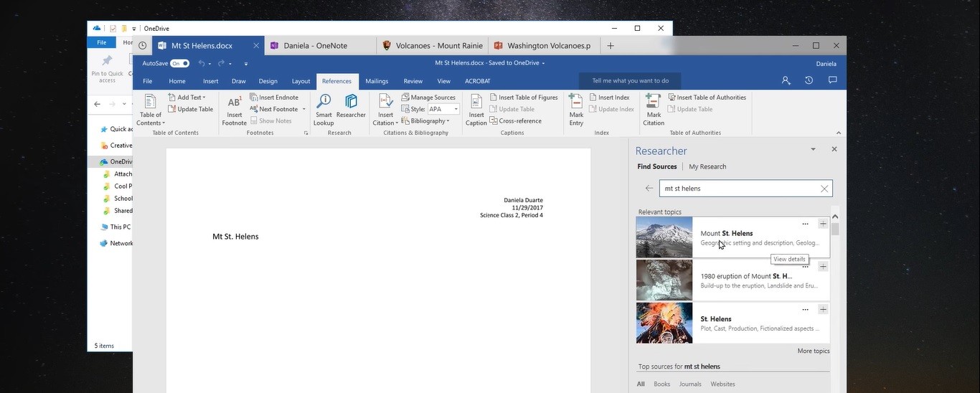
Task: Open the Bibliography dropdown
Action: [430, 121]
